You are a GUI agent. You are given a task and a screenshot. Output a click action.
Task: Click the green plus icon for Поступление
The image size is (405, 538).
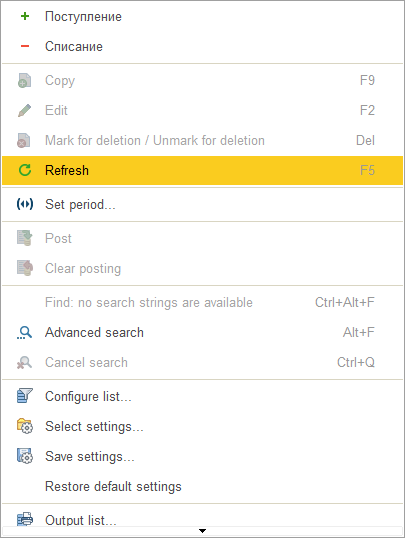point(25,16)
